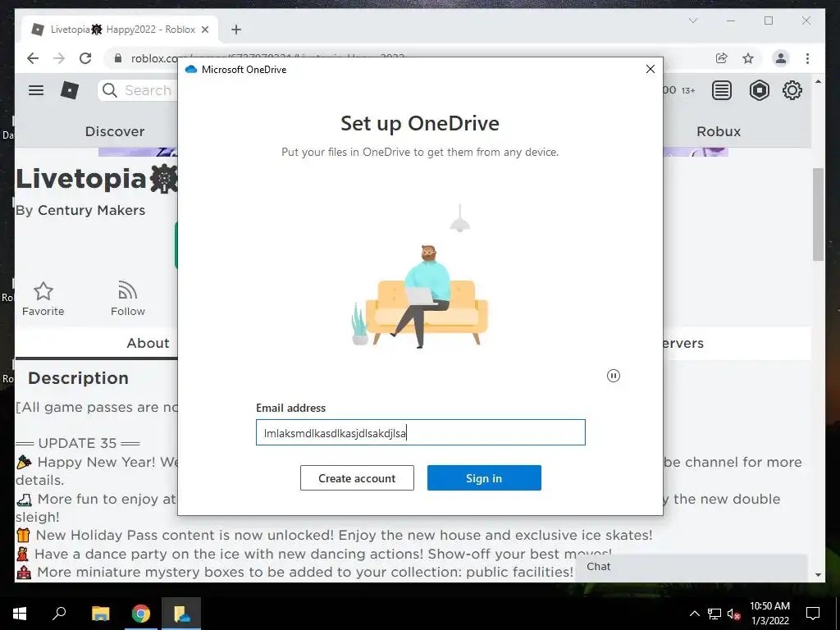Open the Roblox notifications feed icon
This screenshot has width=840, height=630.
[722, 90]
